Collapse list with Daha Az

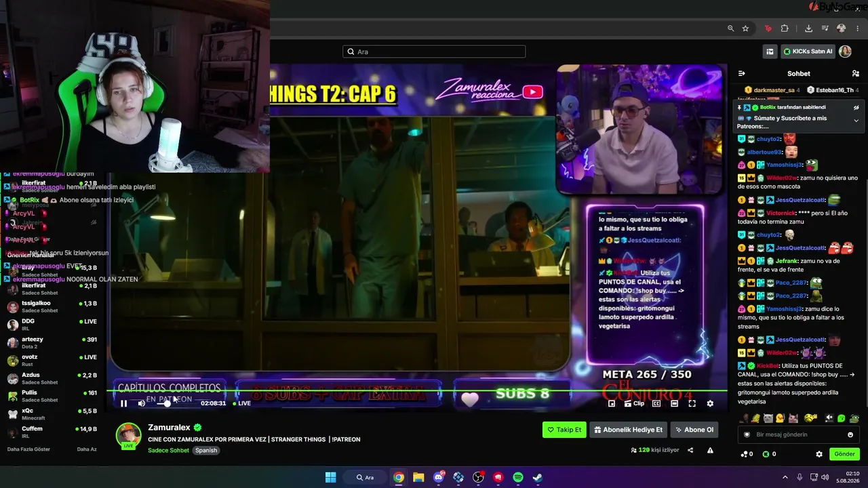pyautogui.click(x=87, y=449)
